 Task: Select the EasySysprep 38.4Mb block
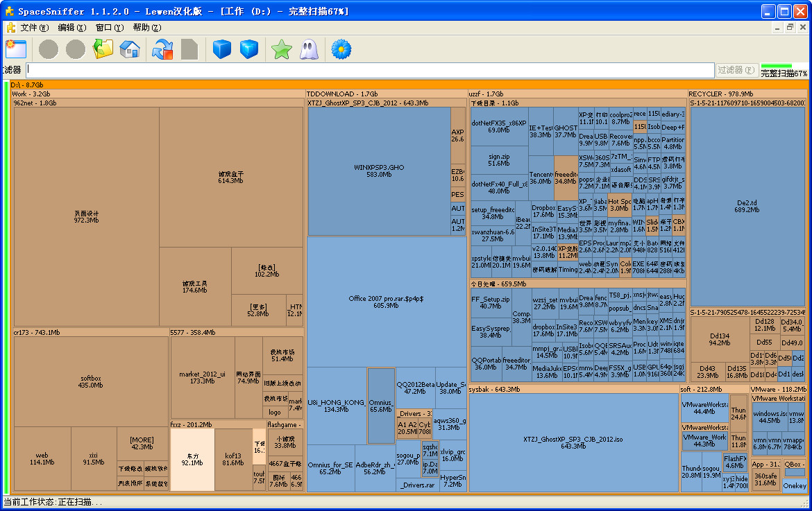click(x=491, y=331)
